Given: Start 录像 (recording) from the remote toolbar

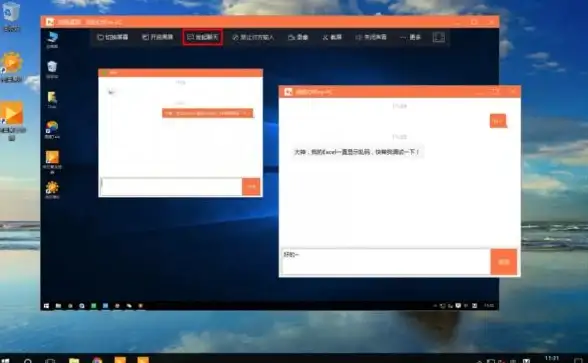Looking at the screenshot, I should tap(298, 38).
